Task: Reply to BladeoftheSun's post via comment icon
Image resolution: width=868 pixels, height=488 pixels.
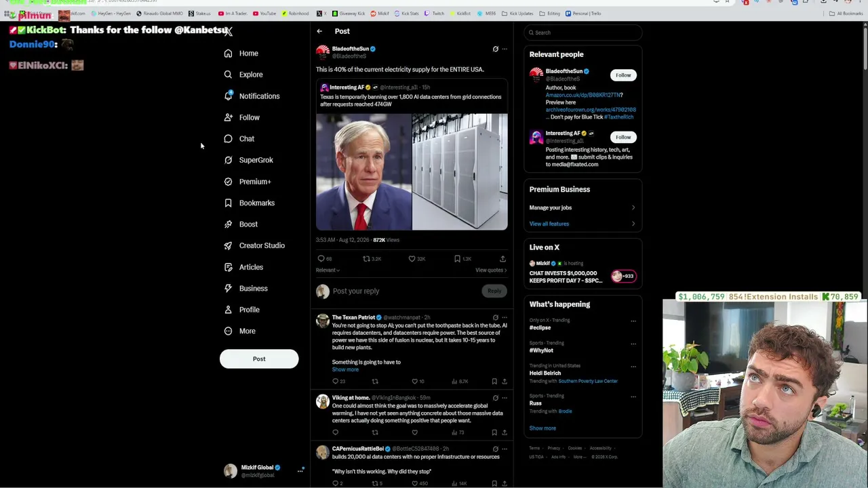Action: point(321,259)
